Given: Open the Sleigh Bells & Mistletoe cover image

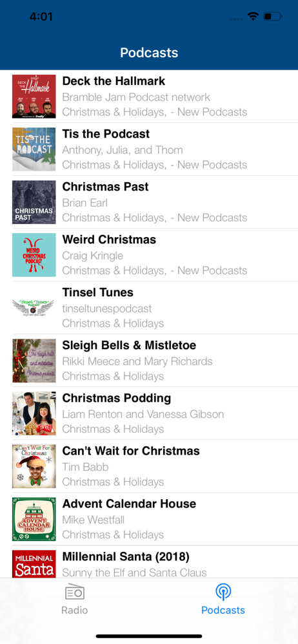Looking at the screenshot, I should tap(34, 361).
